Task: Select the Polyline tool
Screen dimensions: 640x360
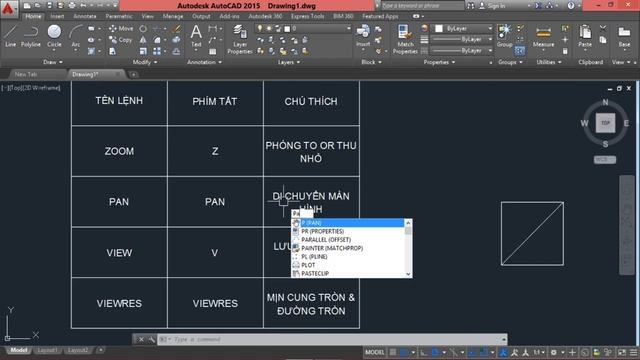Action: pos(31,36)
